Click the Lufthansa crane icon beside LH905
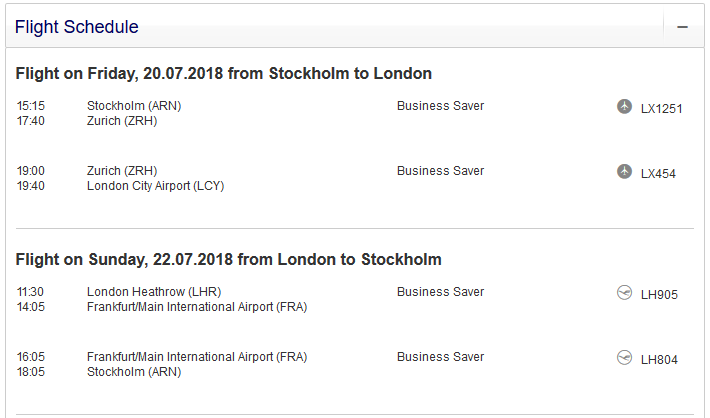The width and height of the screenshot is (710, 418). 625,293
